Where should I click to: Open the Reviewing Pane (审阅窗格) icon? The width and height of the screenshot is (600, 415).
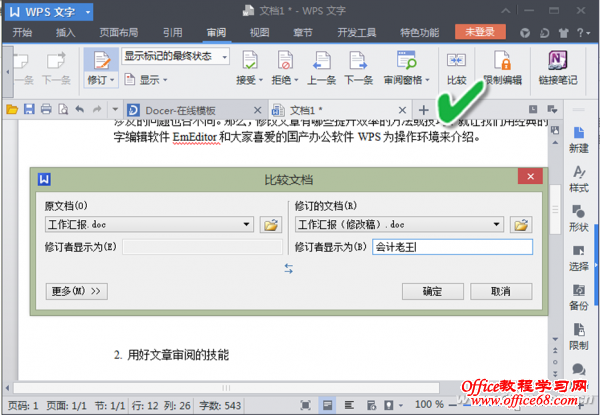point(406,60)
